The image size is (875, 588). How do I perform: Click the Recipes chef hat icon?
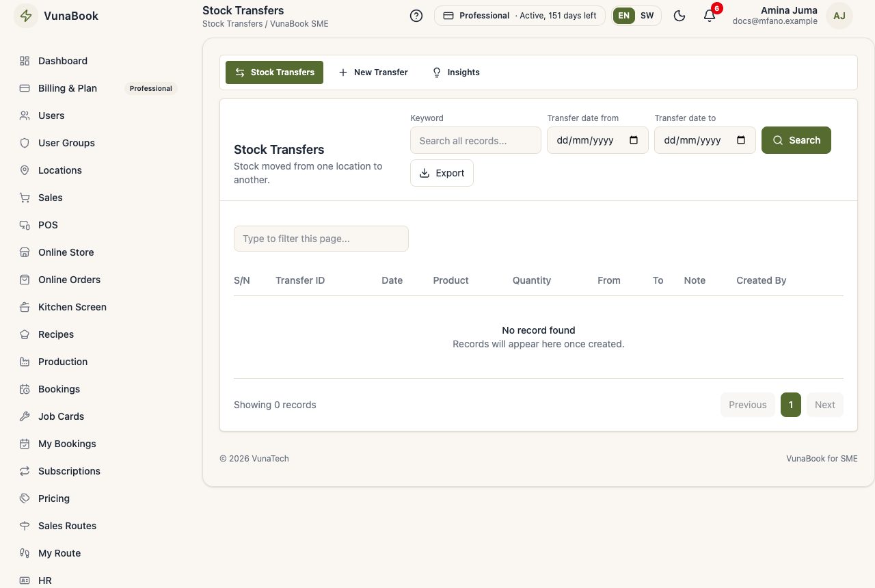pos(25,334)
